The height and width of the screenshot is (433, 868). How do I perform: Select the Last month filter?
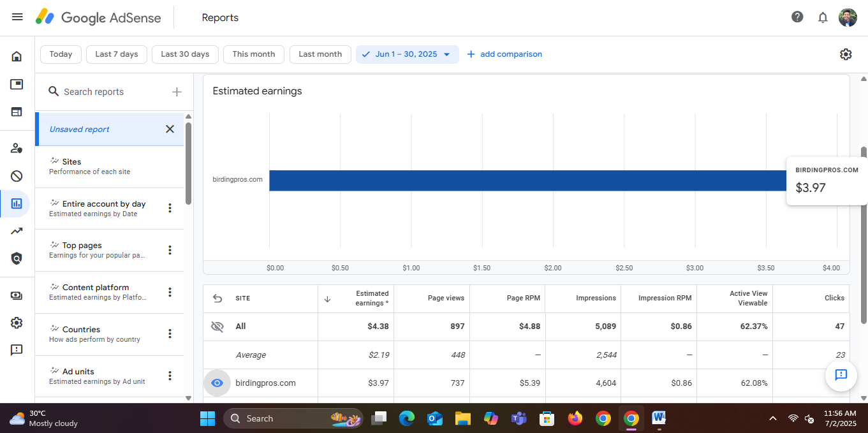coord(320,54)
